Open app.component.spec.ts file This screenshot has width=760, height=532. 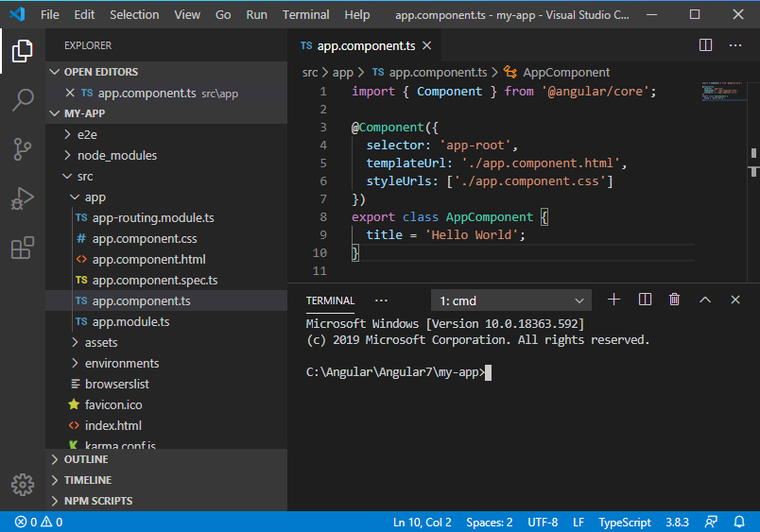[x=166, y=280]
